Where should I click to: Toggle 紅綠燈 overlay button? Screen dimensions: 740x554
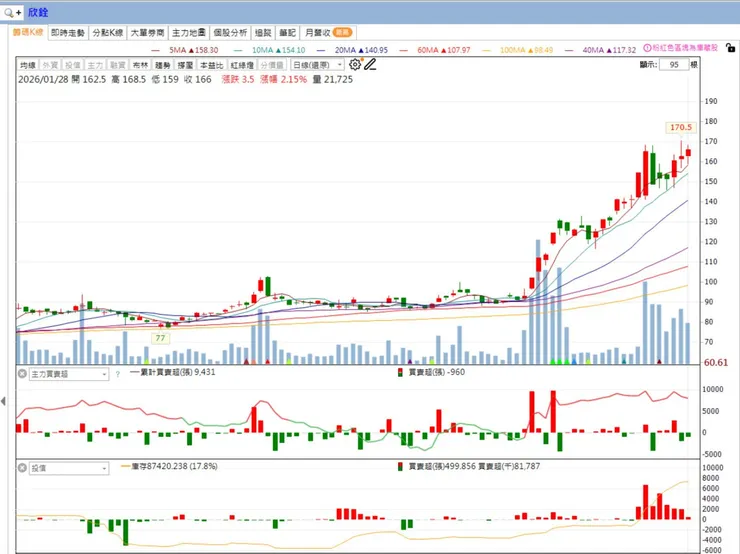[x=242, y=65]
